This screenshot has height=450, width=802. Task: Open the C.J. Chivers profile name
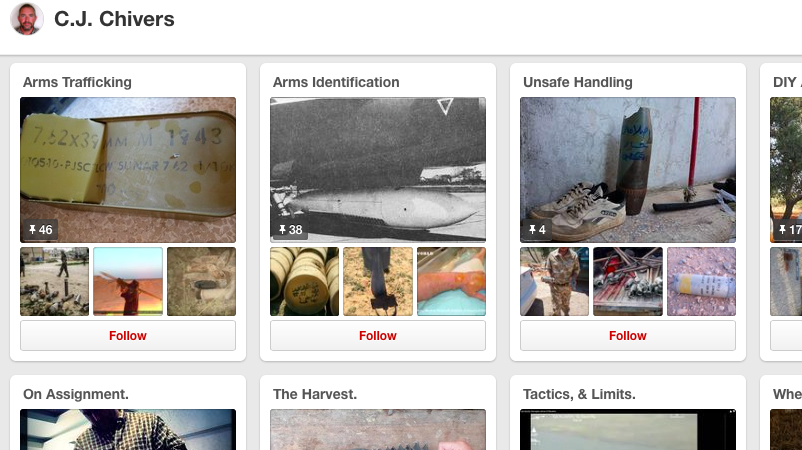(x=114, y=19)
